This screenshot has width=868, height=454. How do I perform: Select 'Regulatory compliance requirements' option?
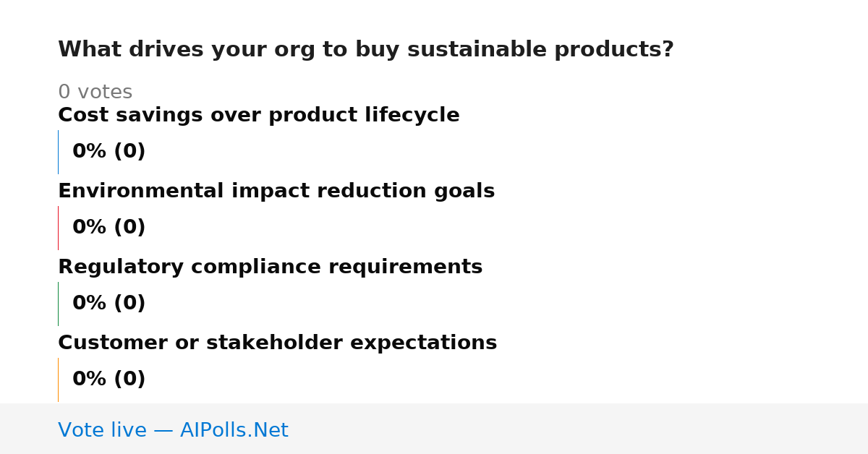click(270, 267)
